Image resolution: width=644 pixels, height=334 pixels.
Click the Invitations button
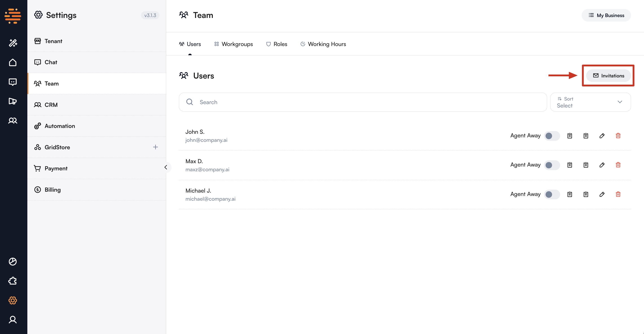(x=608, y=76)
